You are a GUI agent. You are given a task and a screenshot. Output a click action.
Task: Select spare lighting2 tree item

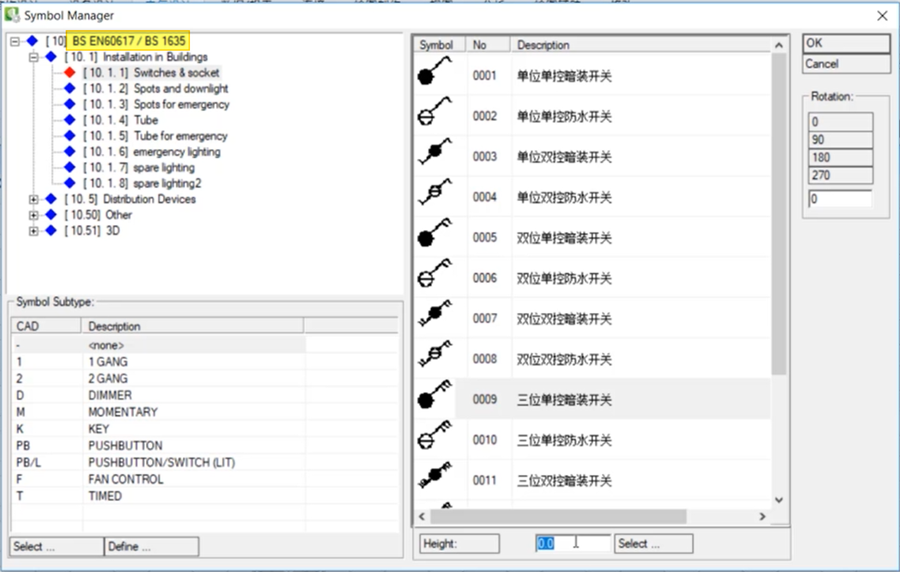click(142, 184)
